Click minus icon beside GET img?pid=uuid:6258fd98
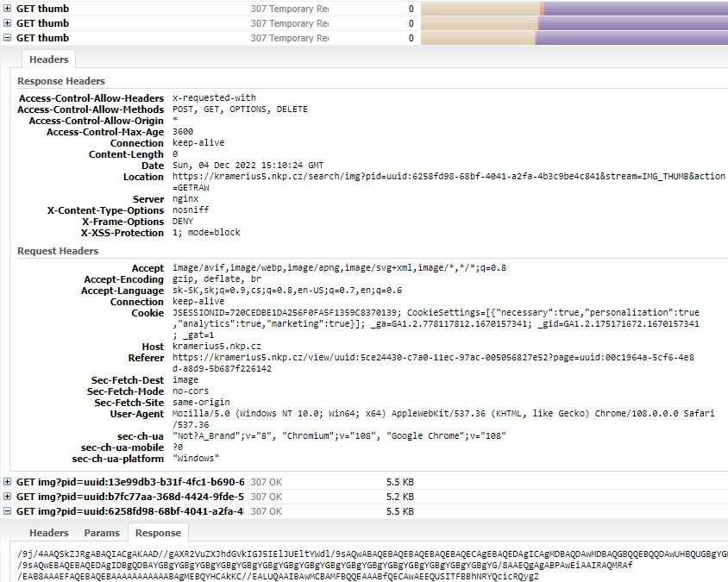The width and height of the screenshot is (728, 582). click(8, 511)
